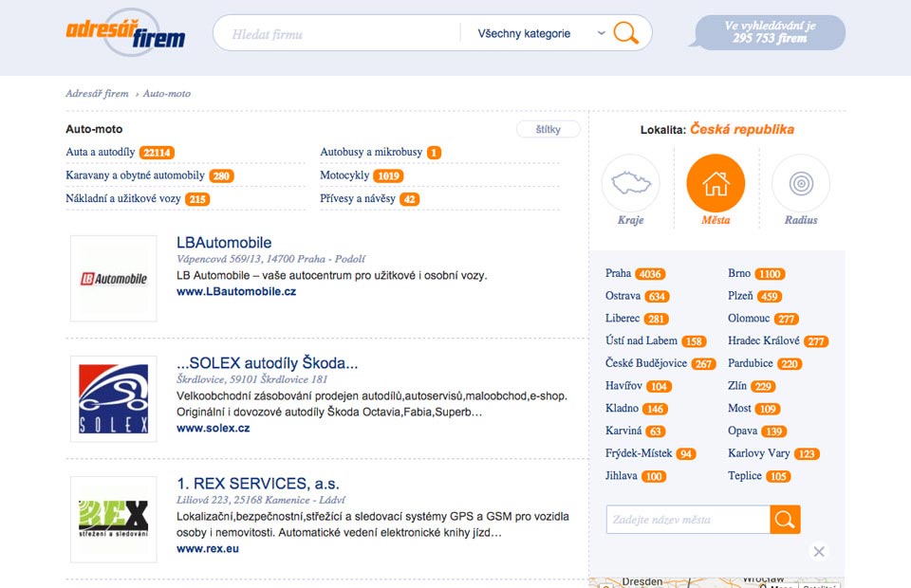Viewport: 911px width, 588px height.
Task: Go to Adresář firem breadcrumb
Action: [97, 94]
